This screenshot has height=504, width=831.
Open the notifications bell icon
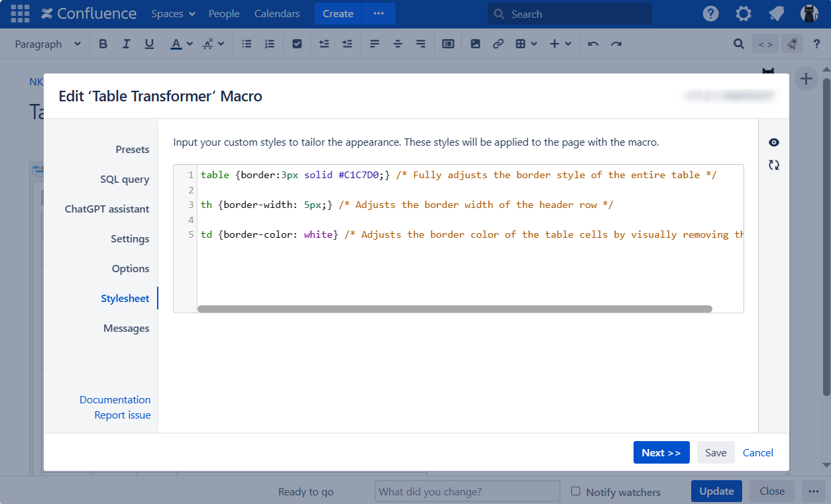[776, 14]
